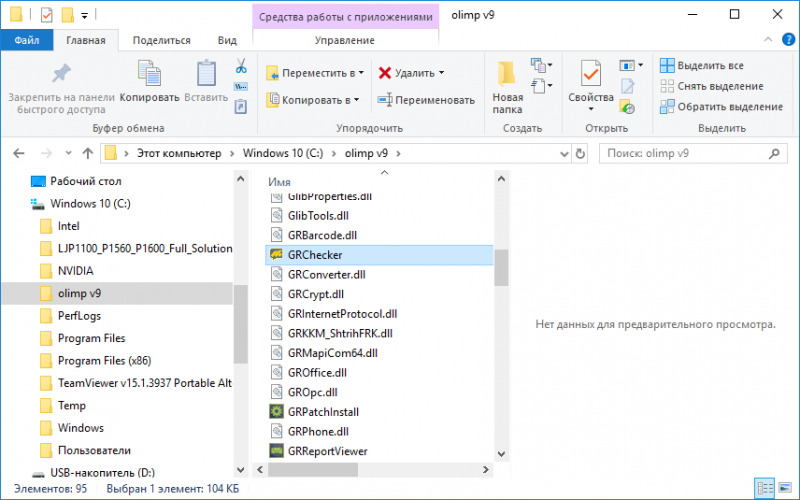Click the Properties quick access toolbar icon
Screen dimensions: 800x500
(x=46, y=15)
